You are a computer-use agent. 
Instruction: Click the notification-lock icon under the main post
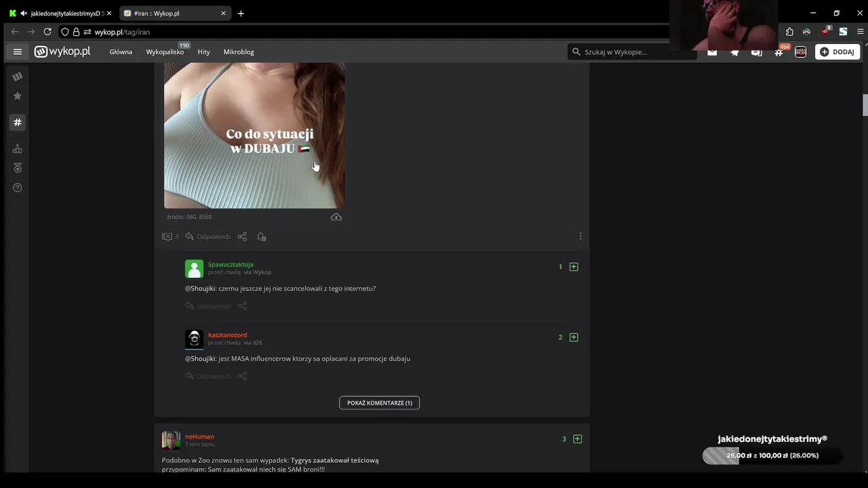(261, 237)
